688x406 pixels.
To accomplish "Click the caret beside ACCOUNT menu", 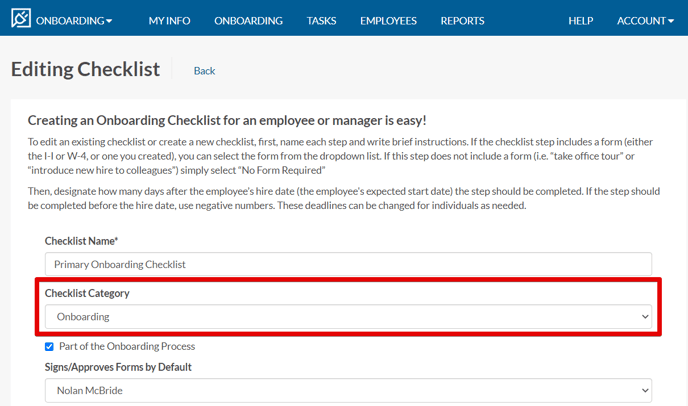I will coord(671,21).
